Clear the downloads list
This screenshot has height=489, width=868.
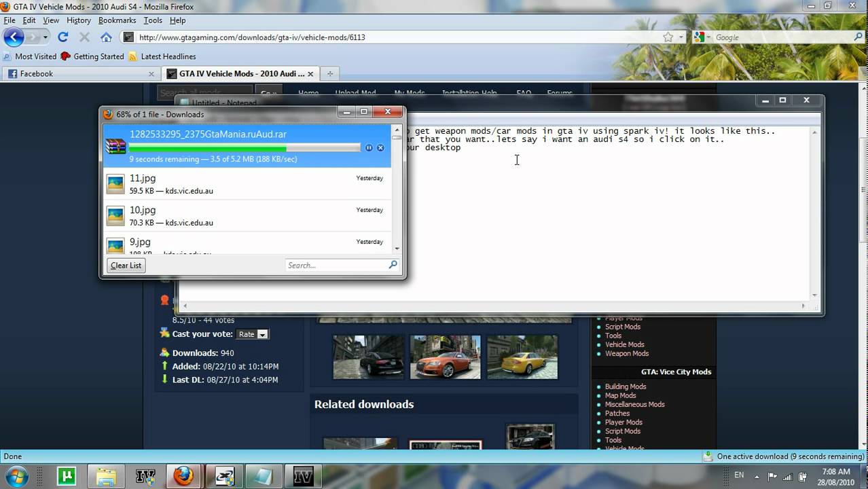pos(126,266)
